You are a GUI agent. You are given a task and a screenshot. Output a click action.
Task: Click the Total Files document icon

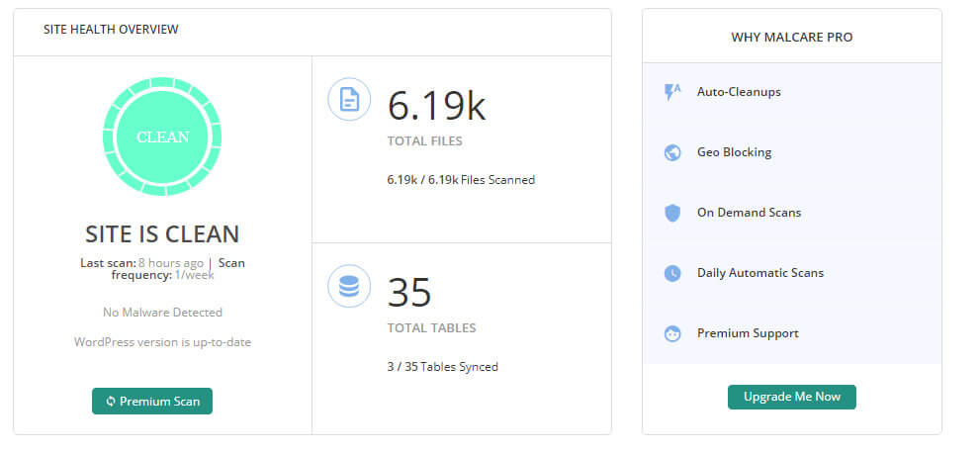point(349,99)
